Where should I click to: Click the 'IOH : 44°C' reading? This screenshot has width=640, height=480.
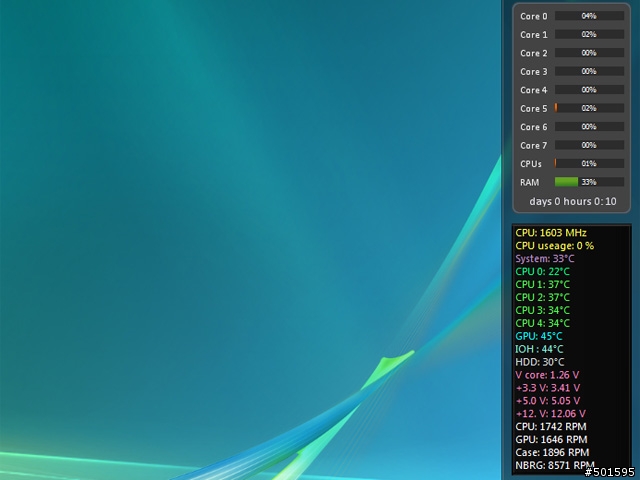[x=539, y=349]
